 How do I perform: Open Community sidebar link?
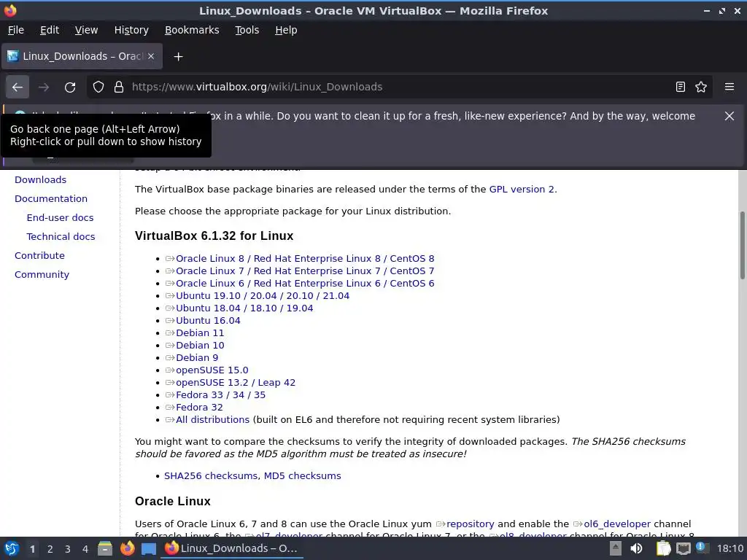(x=42, y=275)
